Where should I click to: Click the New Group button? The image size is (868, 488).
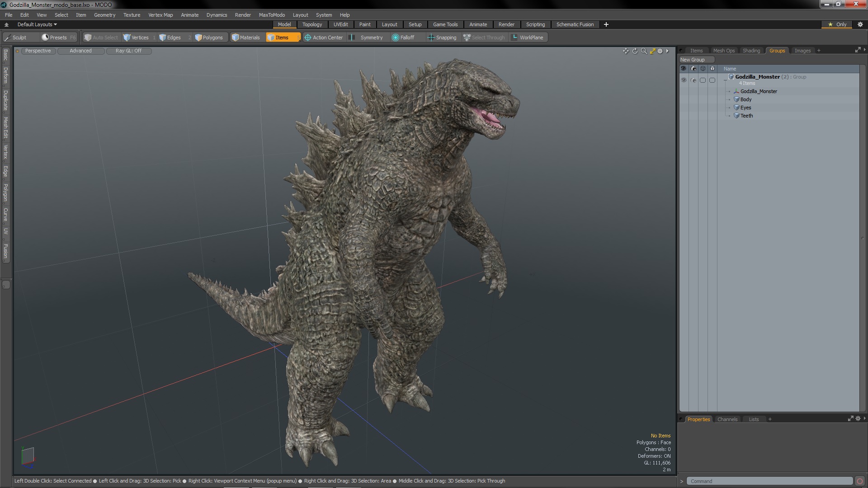click(696, 60)
